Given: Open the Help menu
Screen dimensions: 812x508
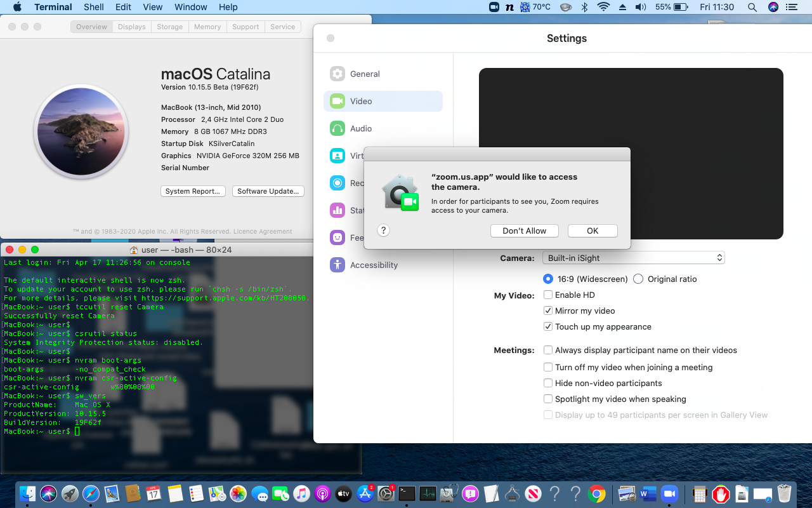Looking at the screenshot, I should 228,7.
